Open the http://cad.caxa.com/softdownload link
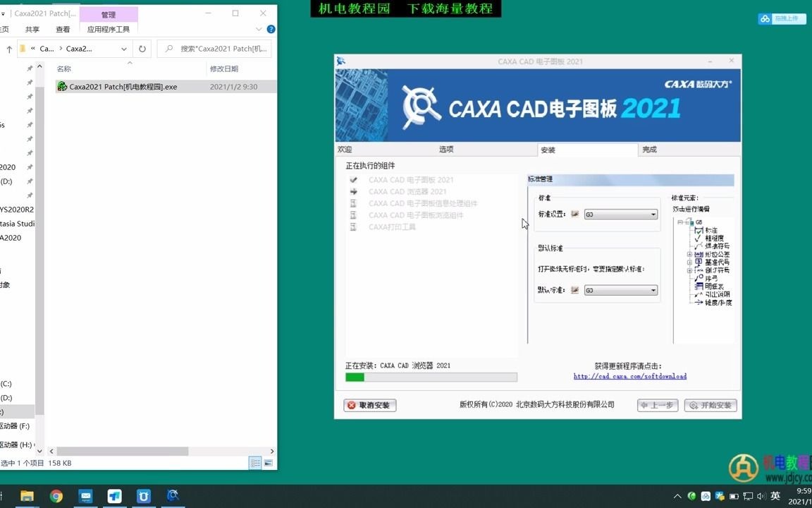Viewport: 812px width, 508px height. [x=629, y=376]
